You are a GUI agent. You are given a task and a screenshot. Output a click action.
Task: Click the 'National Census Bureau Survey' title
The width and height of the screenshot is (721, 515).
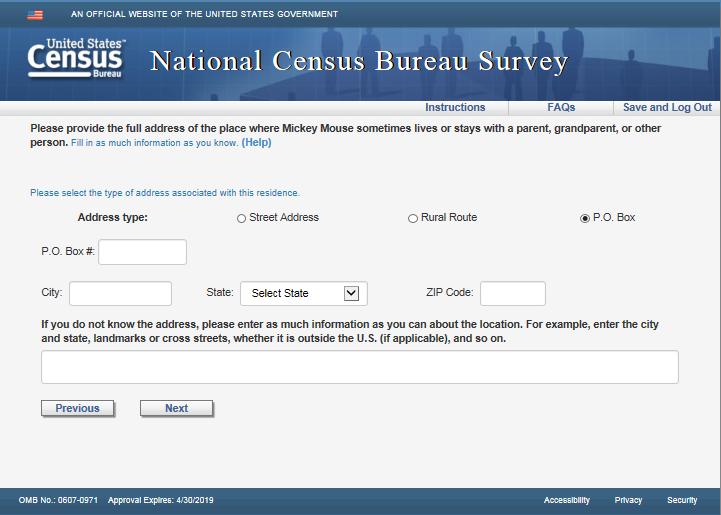359,61
